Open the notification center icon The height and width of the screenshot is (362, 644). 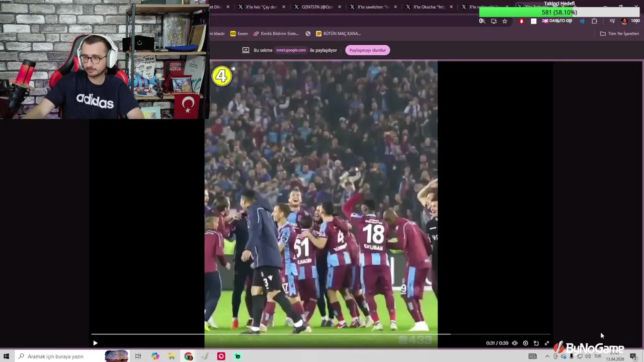click(x=633, y=356)
